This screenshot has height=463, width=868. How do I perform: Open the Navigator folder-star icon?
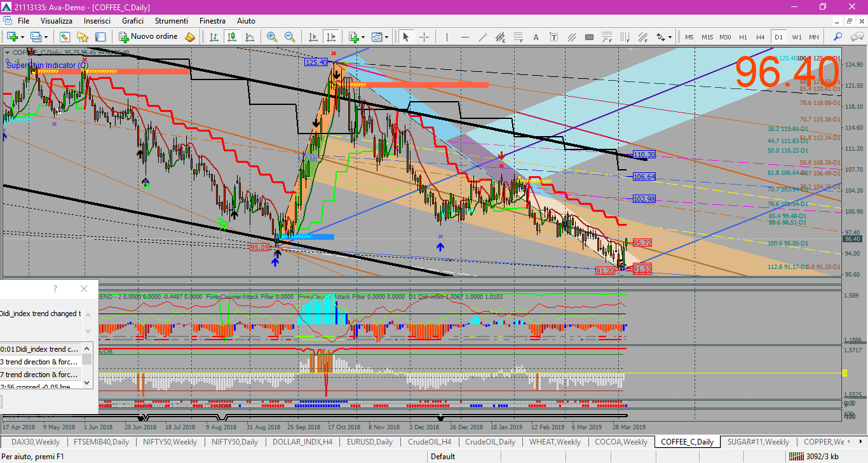tap(83, 37)
